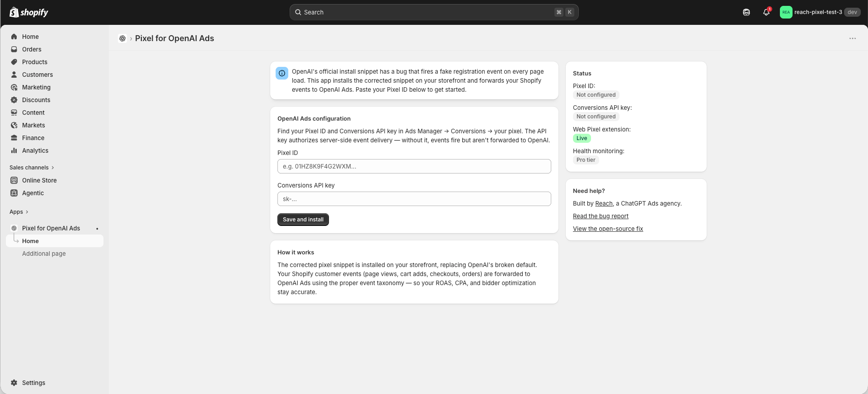Image resolution: width=868 pixels, height=394 pixels.
Task: Click the Search bar
Action: click(x=434, y=12)
